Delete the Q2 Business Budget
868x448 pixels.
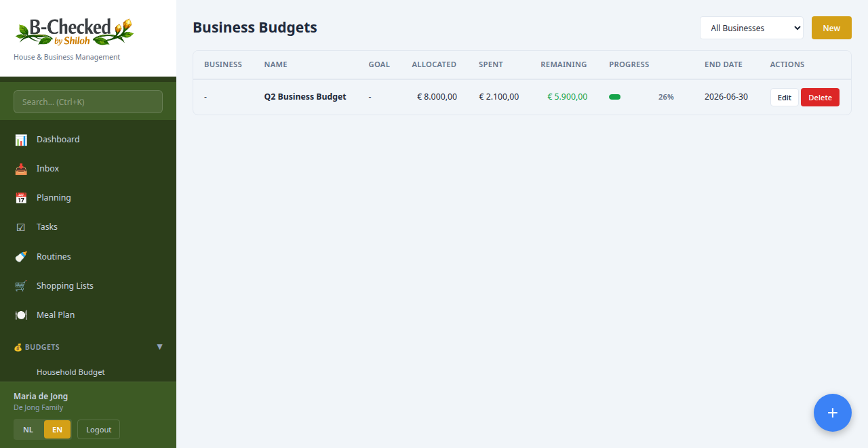click(820, 97)
